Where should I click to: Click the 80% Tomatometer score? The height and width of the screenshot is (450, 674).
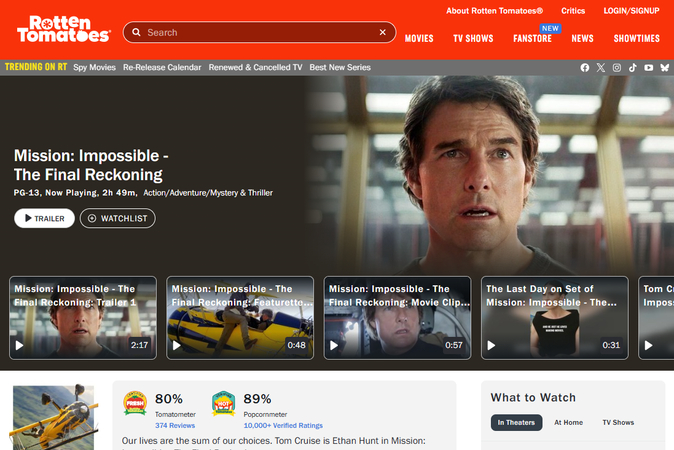click(169, 399)
